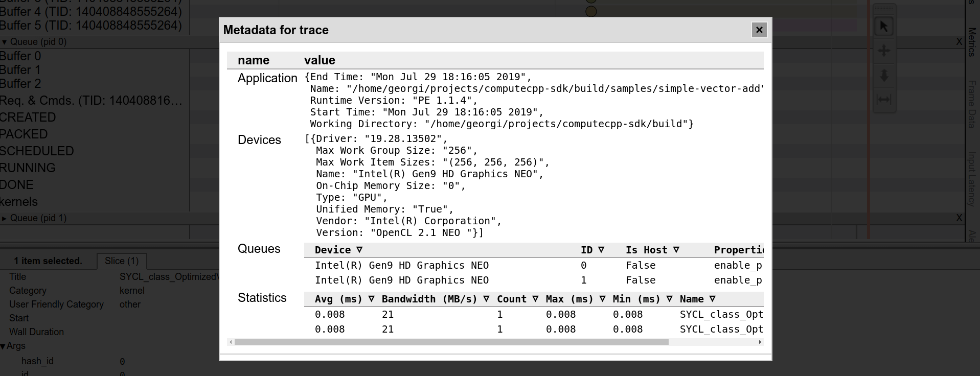Click left arrow of dialog horizontal scrollbar
The width and height of the screenshot is (980, 376).
231,342
